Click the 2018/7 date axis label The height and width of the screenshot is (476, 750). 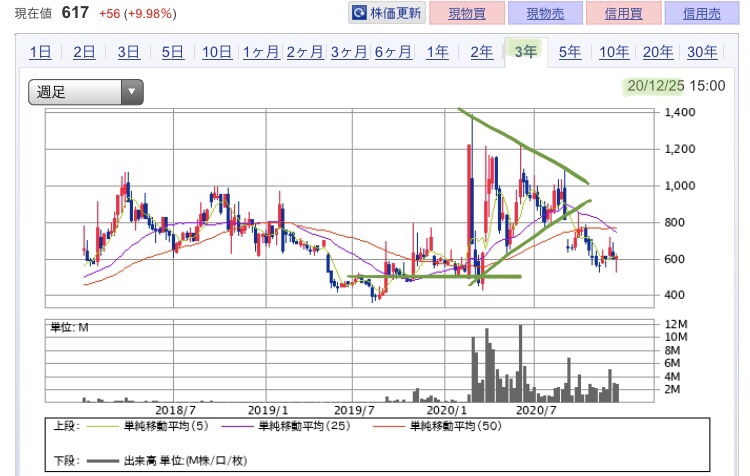(176, 410)
